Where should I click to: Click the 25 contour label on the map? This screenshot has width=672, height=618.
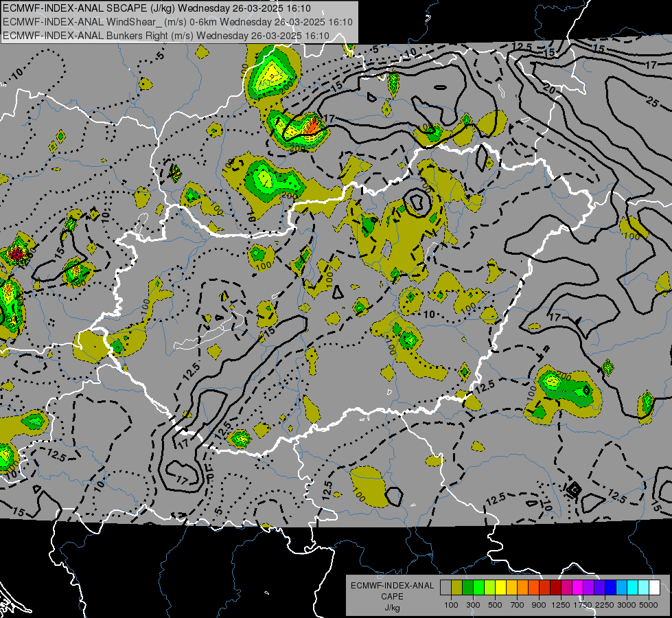point(652,102)
